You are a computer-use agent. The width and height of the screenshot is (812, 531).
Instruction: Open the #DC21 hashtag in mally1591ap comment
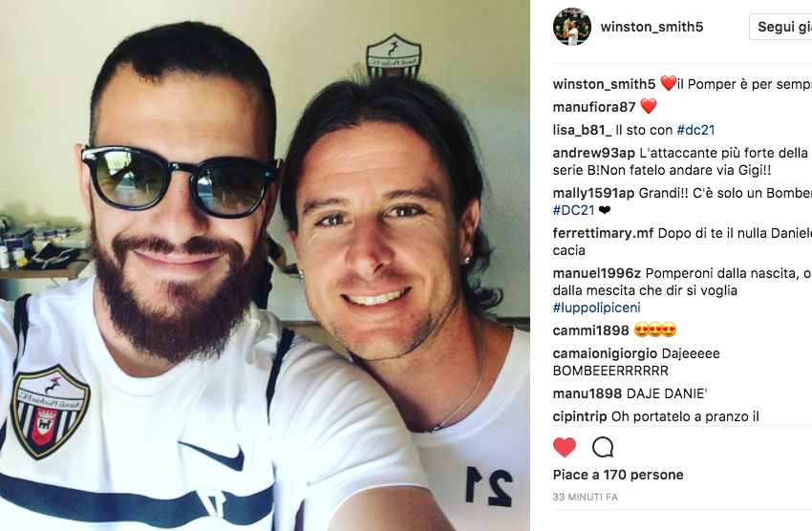coord(573,210)
